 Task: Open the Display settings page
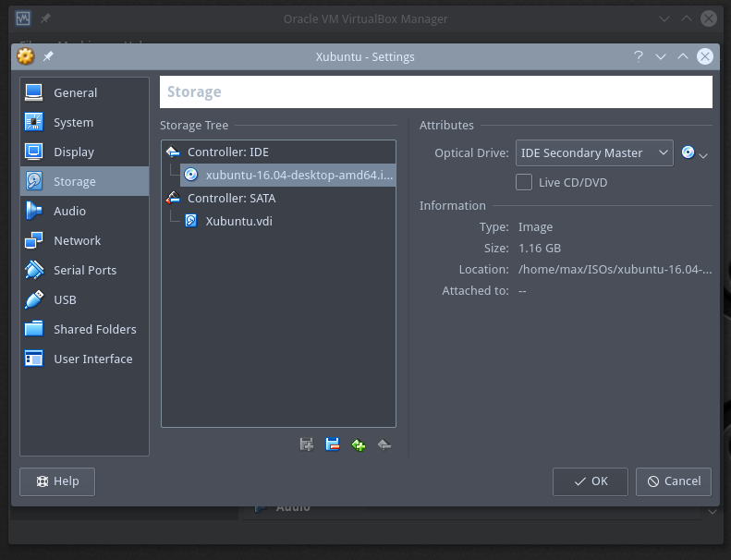[x=84, y=152]
